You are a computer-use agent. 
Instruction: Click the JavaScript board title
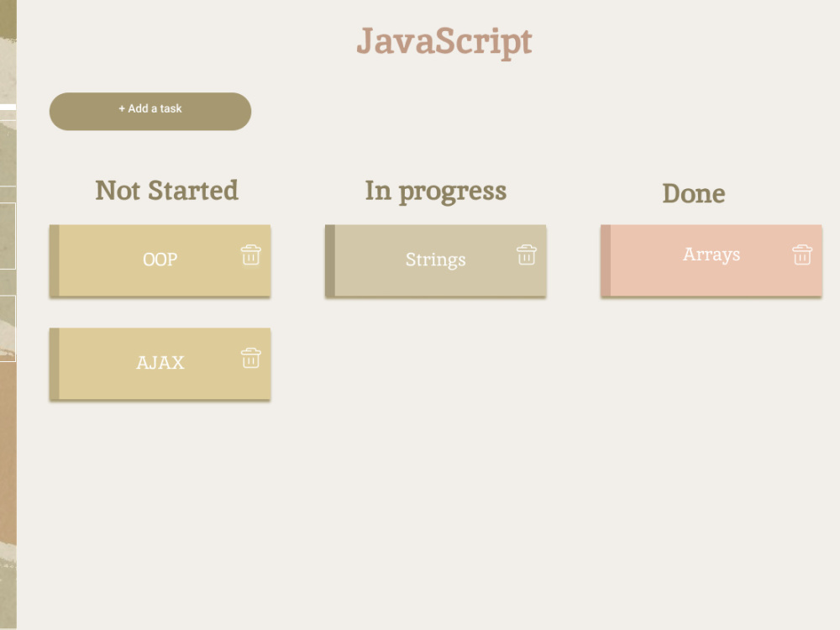coord(444,42)
